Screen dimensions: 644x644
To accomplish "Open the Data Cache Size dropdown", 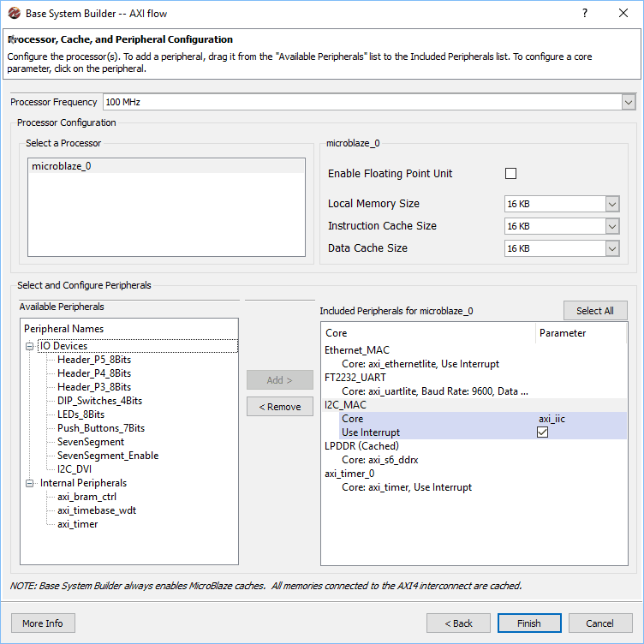I will 611,248.
